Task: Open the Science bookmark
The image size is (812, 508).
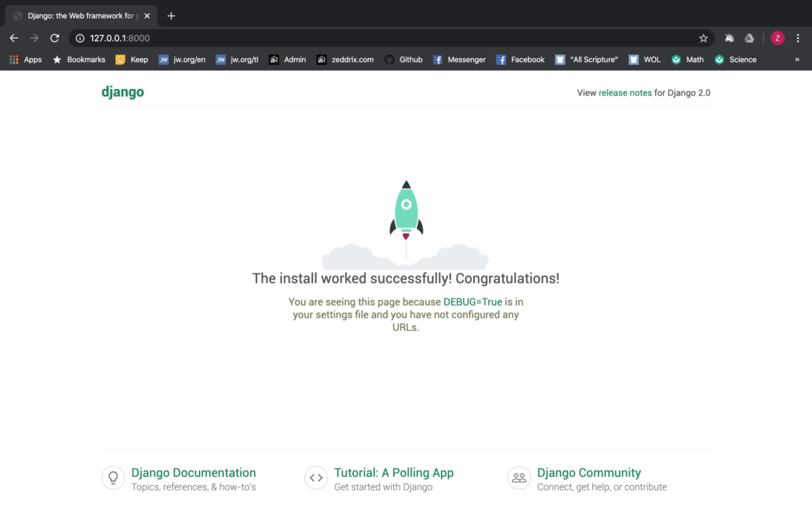Action: (735, 60)
